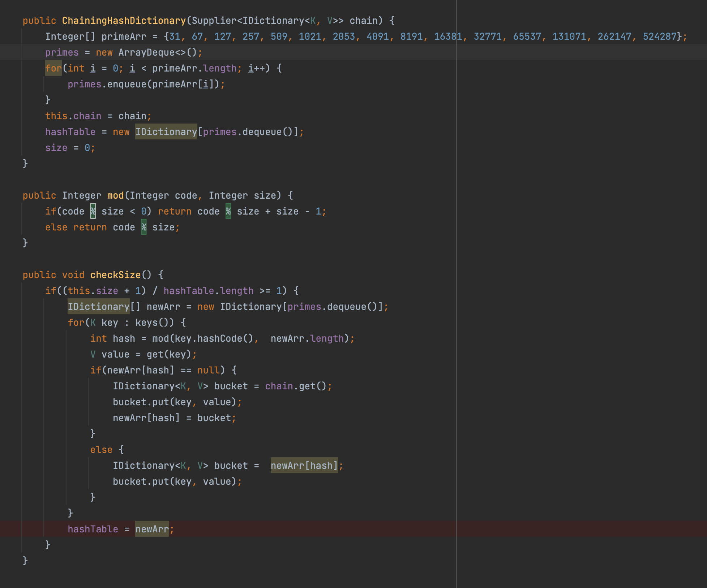Click the highlighted IDictionary after hashTable = new
Viewport: 707px width, 588px height.
coord(166,132)
